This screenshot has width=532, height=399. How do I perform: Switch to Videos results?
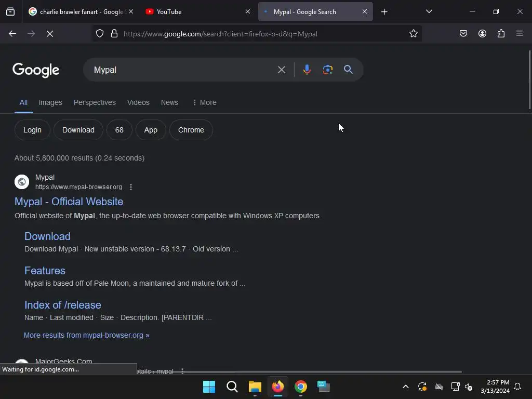[138, 102]
